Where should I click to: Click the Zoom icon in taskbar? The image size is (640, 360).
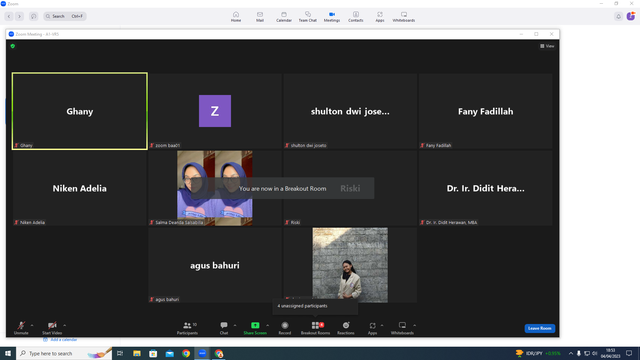[x=202, y=353]
